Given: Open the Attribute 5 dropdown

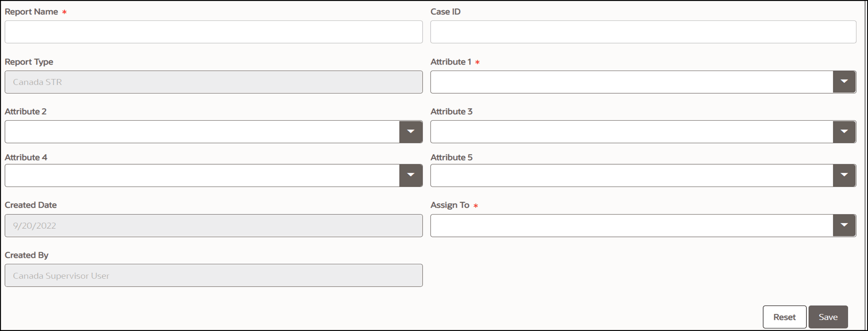Looking at the screenshot, I should pyautogui.click(x=844, y=175).
